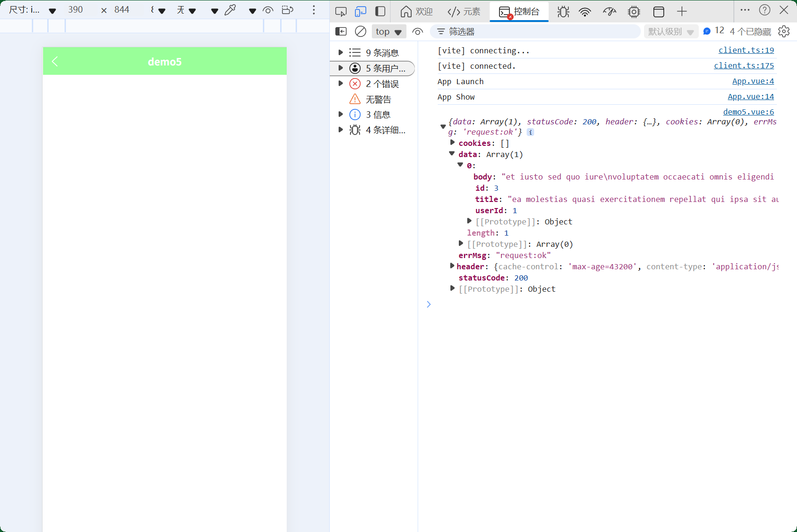Select the color eyedropper in device toolbar
This screenshot has height=532, width=797.
230,9
